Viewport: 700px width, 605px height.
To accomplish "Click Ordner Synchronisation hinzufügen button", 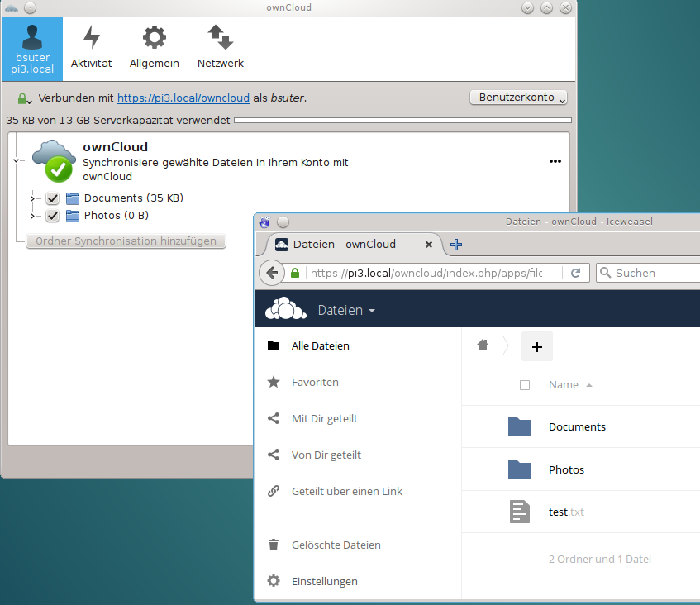I will tap(126, 241).
